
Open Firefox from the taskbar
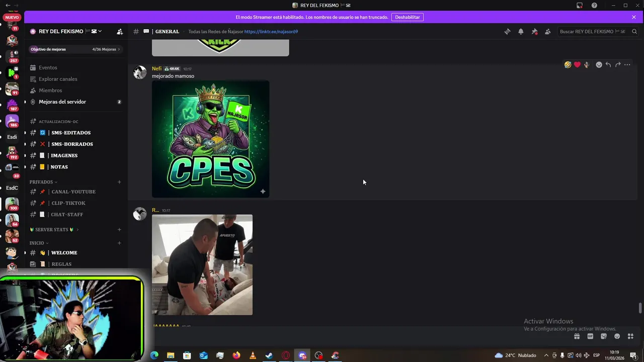[x=236, y=355]
